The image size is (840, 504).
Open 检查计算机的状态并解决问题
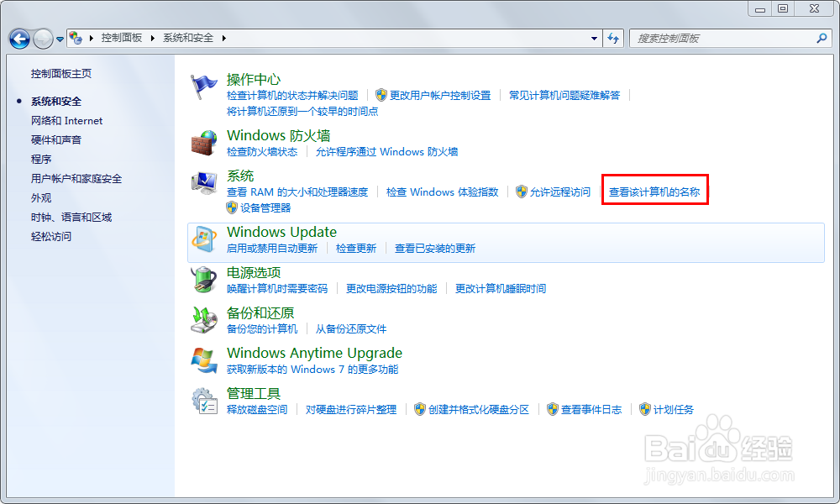click(292, 95)
